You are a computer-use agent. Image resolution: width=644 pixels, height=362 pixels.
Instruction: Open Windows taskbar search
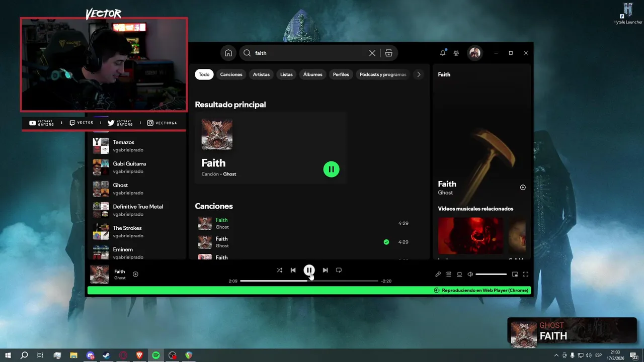[x=24, y=355]
